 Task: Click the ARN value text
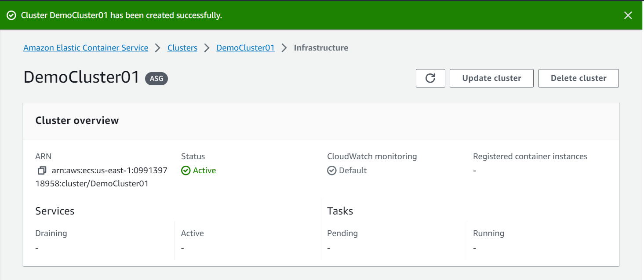coord(102,177)
